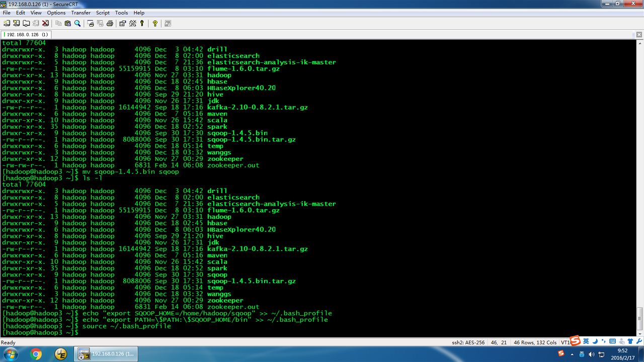
Task: Click Connect in Tab toolbar icon
Action: point(26,23)
